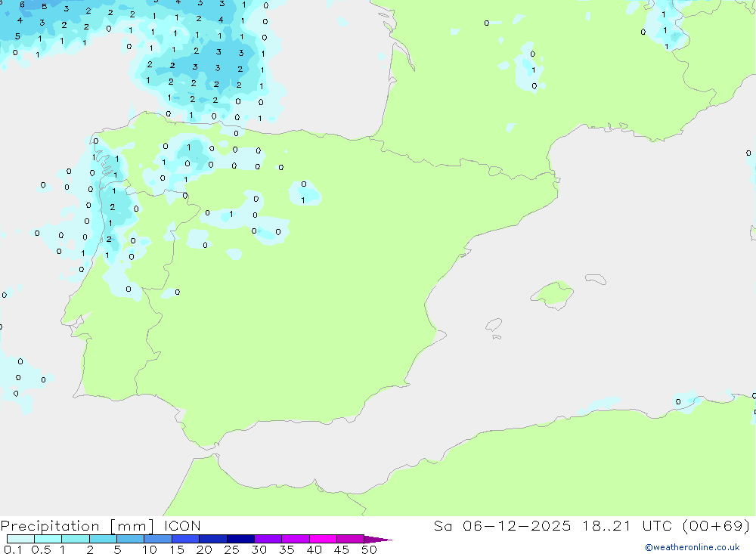Click the '25' legend label

click(232, 549)
